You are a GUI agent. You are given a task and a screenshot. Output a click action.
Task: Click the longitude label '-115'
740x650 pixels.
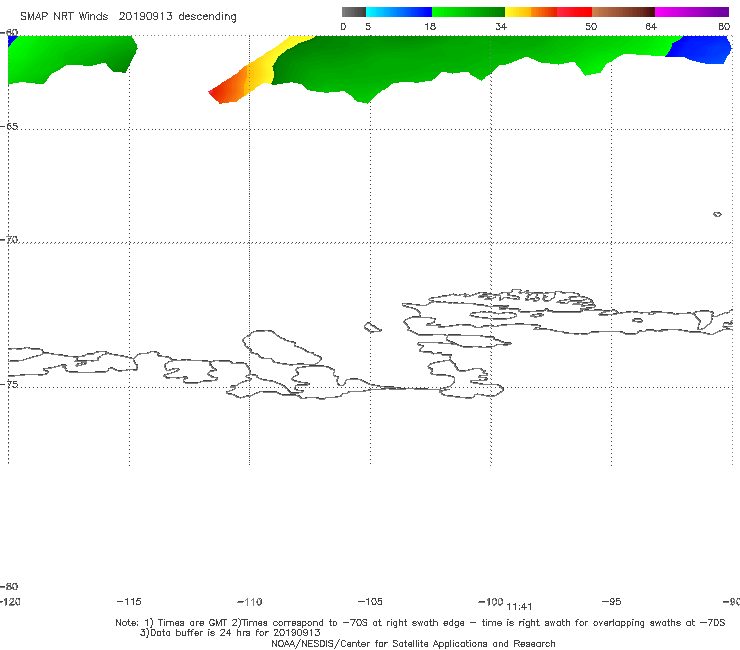pos(129,601)
